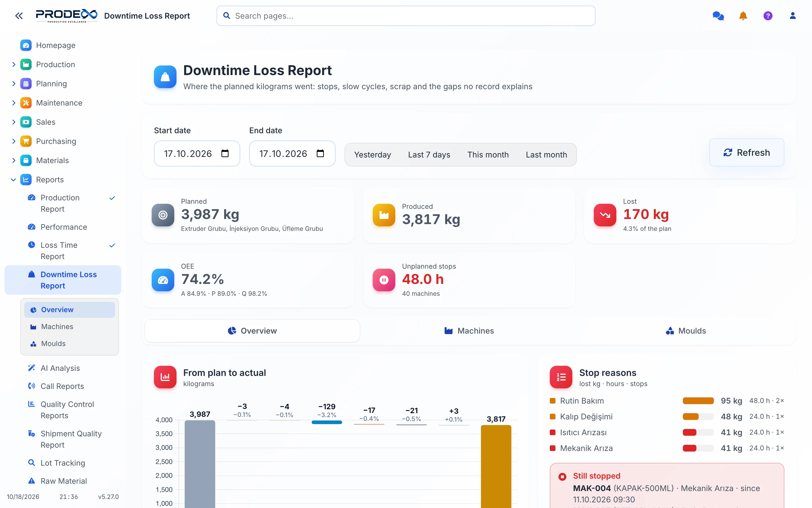812x508 pixels.
Task: Click the Downtime Loss Report header weight icon
Action: pyautogui.click(x=165, y=77)
